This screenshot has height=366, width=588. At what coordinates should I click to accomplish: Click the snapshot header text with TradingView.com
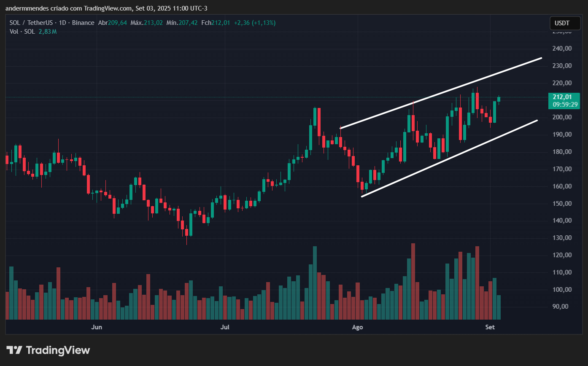point(106,8)
